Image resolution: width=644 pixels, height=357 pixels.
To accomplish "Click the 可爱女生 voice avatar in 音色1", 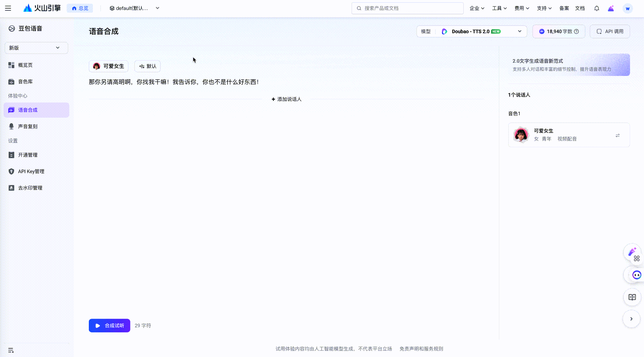I will (x=521, y=135).
